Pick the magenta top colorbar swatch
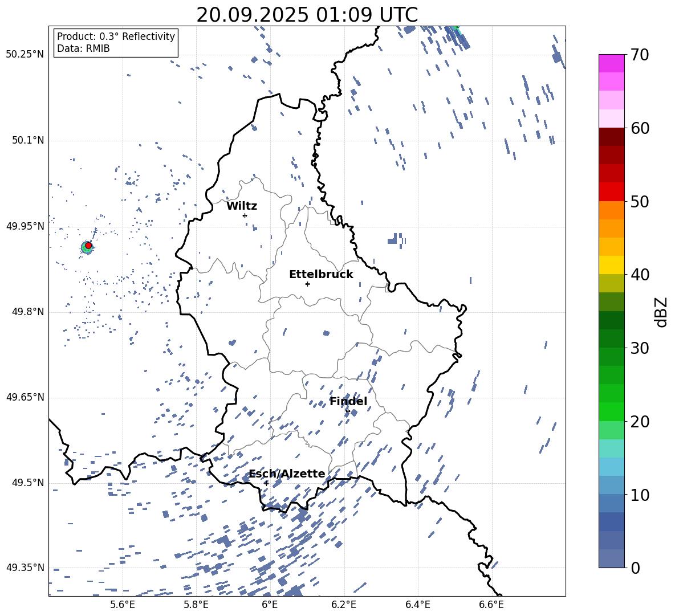The width and height of the screenshot is (675, 616). (612, 63)
